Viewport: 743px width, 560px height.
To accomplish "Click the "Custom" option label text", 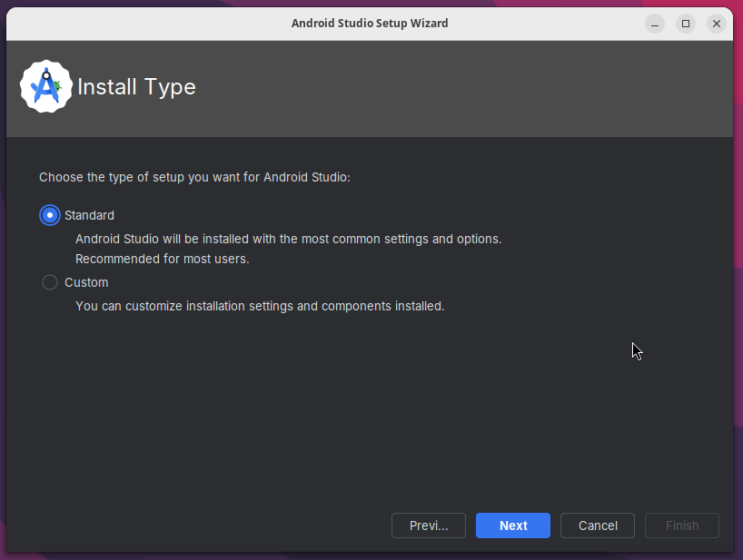I will pos(86,282).
